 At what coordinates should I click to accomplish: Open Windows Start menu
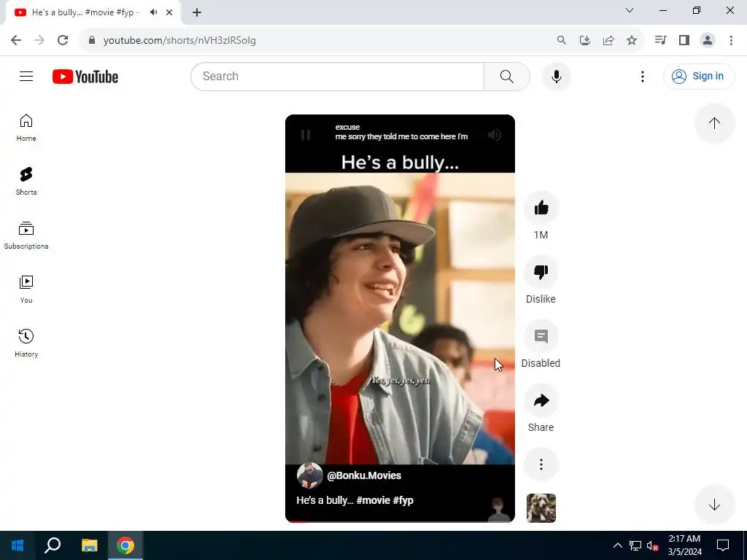[x=18, y=545]
